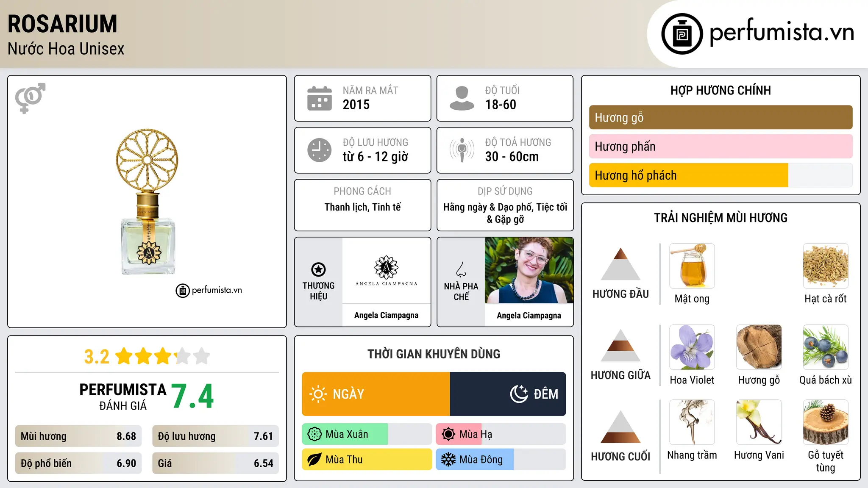The width and height of the screenshot is (868, 488).
Task: Open the Hoa Violet note image
Action: click(x=692, y=347)
